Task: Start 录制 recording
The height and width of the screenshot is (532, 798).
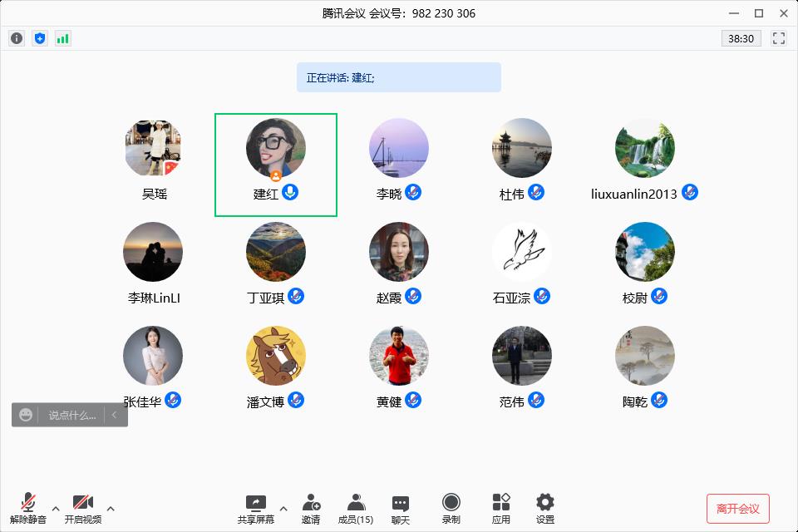Action: pos(451,509)
